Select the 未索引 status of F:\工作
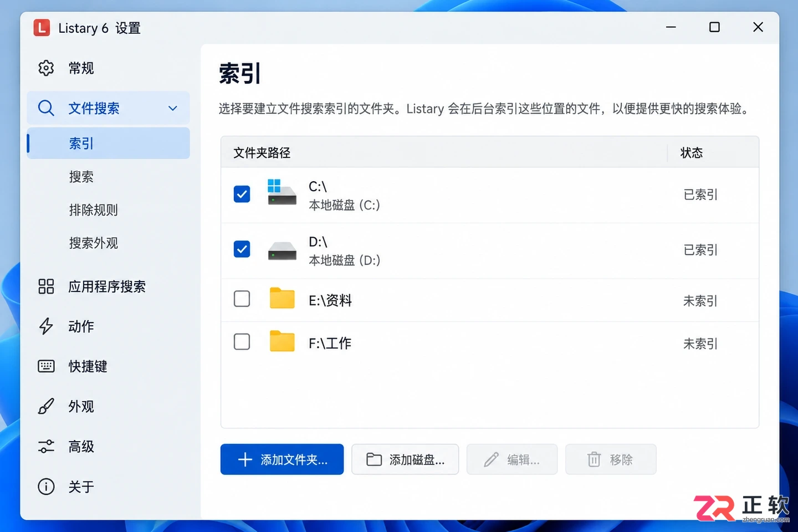The width and height of the screenshot is (798, 532). click(x=700, y=344)
